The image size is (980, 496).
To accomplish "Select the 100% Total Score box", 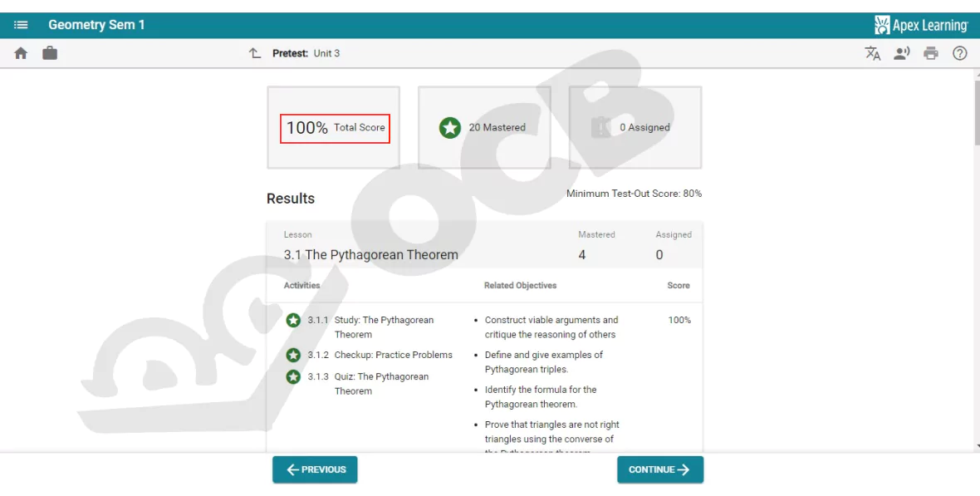I will pos(335,128).
